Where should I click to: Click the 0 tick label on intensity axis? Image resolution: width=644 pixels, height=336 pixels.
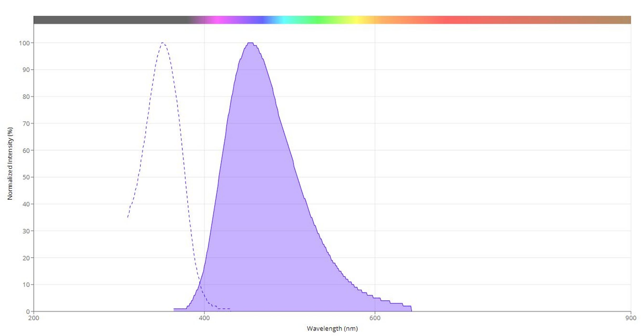pyautogui.click(x=28, y=312)
